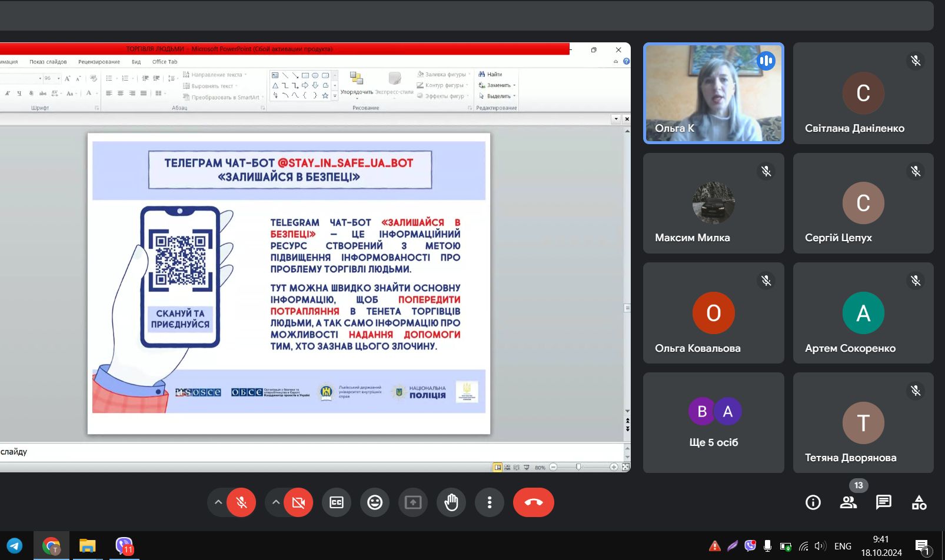This screenshot has height=560, width=945.
Task: Expand video settings arrow beside camera
Action: tap(275, 502)
